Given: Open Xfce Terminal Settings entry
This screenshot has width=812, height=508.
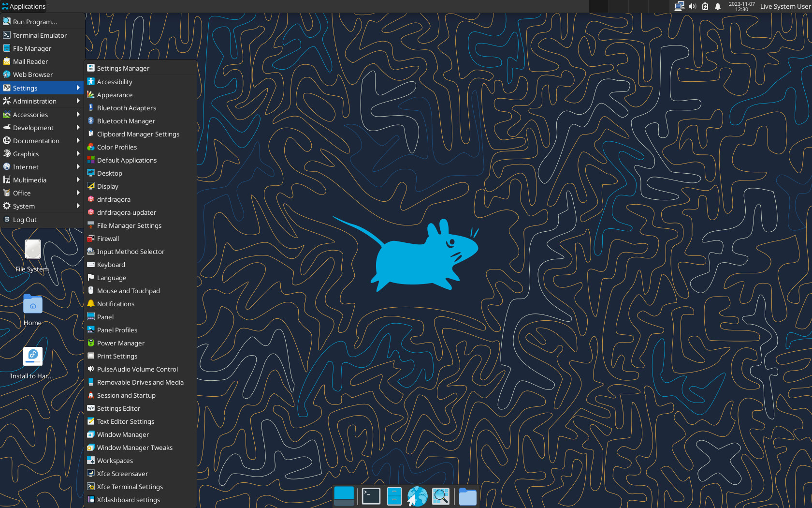Looking at the screenshot, I should pos(140,487).
